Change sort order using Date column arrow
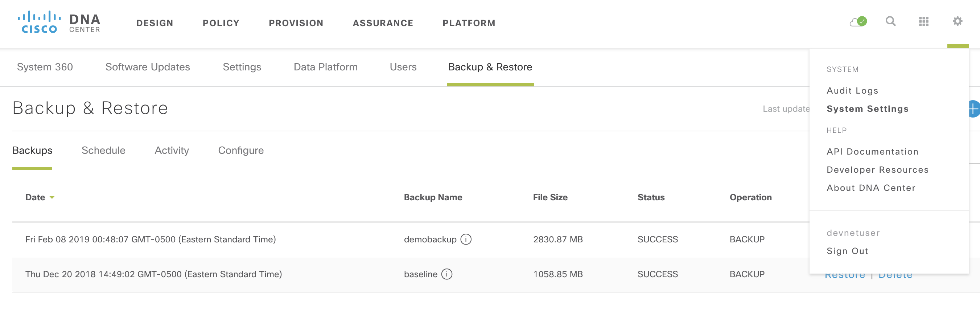The width and height of the screenshot is (980, 336). (52, 197)
